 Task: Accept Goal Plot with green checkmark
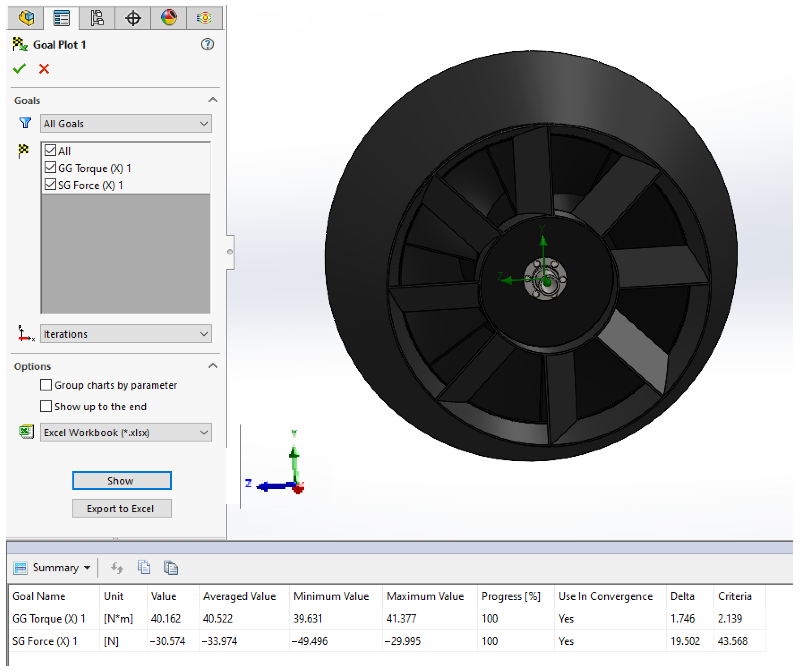[19, 69]
